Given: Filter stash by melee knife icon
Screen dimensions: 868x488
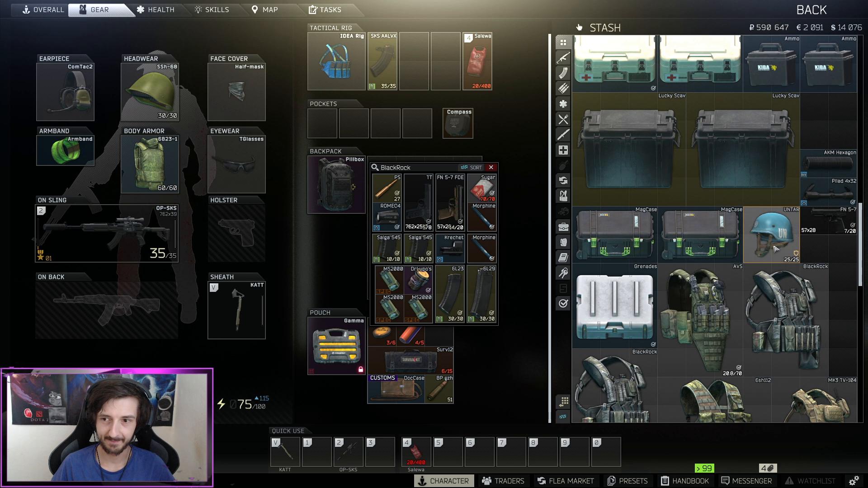Looking at the screenshot, I should click(x=563, y=135).
